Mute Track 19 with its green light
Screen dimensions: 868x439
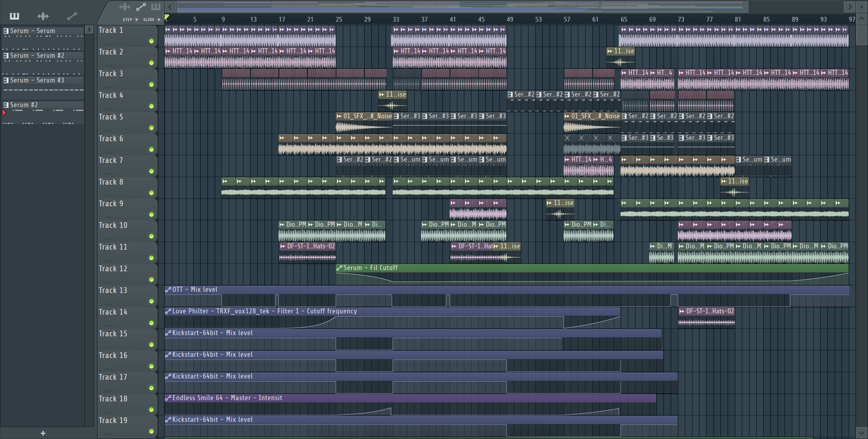tap(151, 431)
